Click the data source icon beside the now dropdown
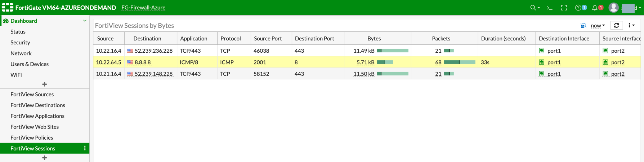The width and height of the screenshot is (644, 162). [x=583, y=25]
